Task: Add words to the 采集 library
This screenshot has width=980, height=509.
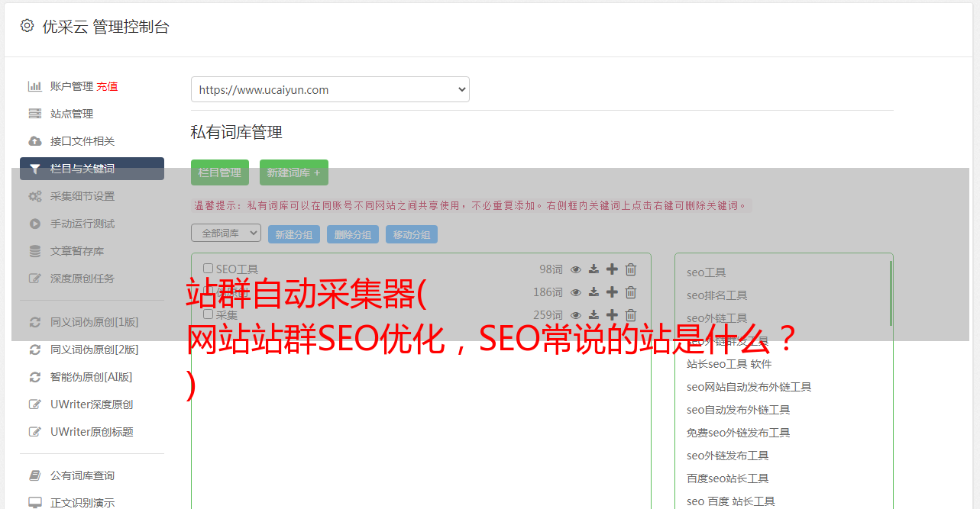Action: click(x=612, y=315)
